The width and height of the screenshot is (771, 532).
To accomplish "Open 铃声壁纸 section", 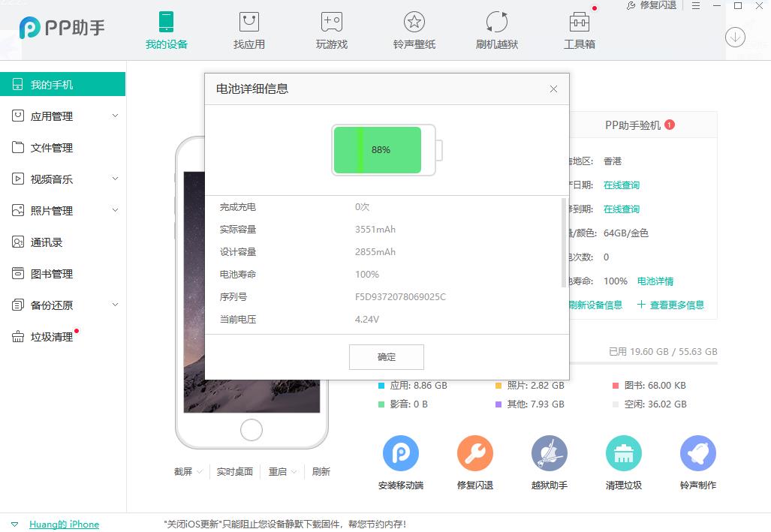I will click(414, 31).
